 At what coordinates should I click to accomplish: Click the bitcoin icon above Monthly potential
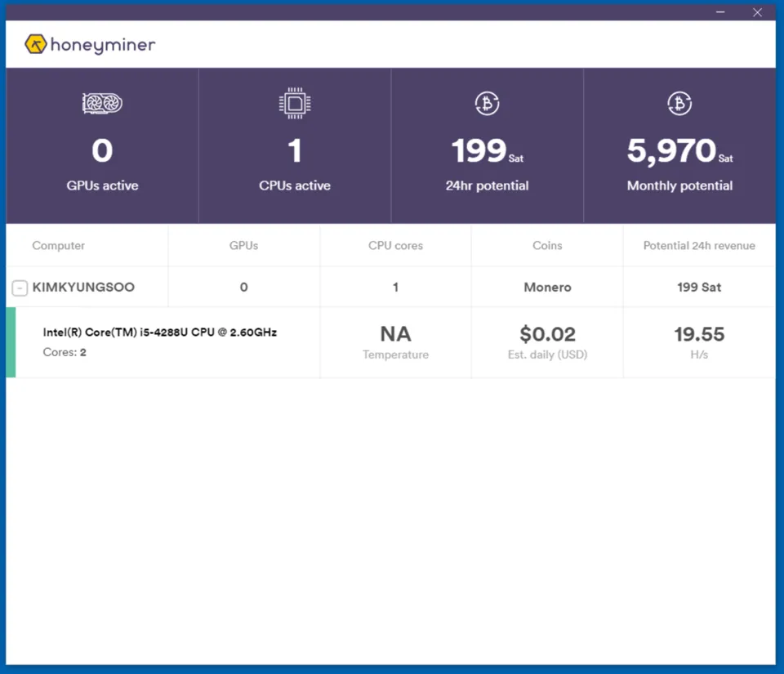pyautogui.click(x=679, y=104)
